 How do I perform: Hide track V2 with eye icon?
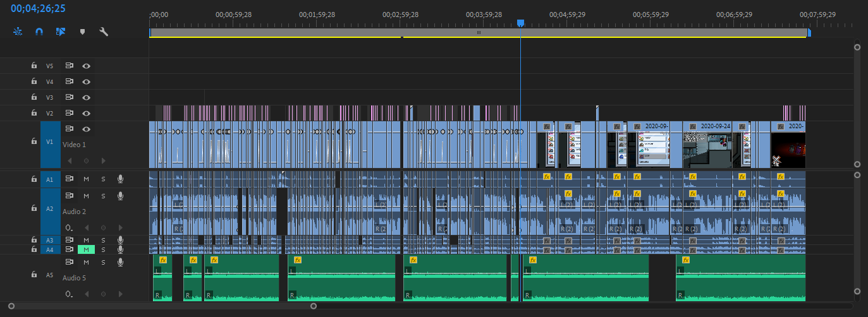(x=87, y=114)
